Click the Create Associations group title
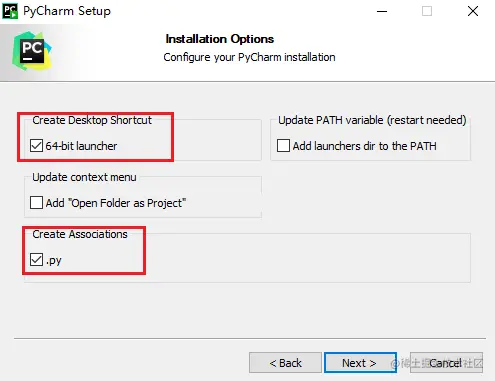495x381 pixels. [x=80, y=234]
